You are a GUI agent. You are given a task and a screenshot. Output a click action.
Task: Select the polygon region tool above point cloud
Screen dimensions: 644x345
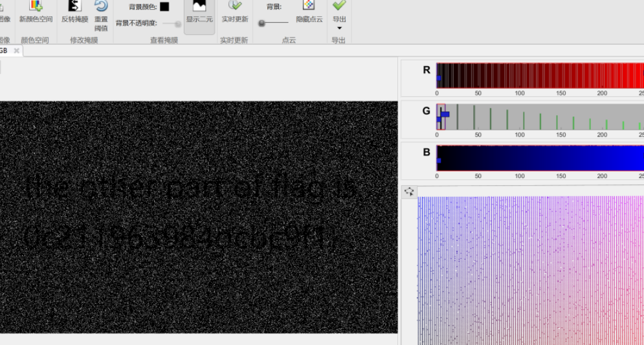409,192
